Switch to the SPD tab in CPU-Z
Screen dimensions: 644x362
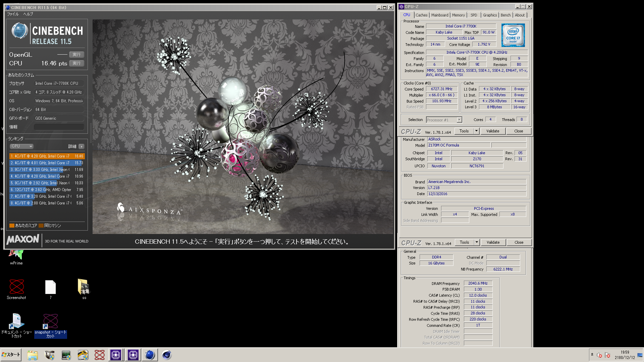tap(474, 15)
